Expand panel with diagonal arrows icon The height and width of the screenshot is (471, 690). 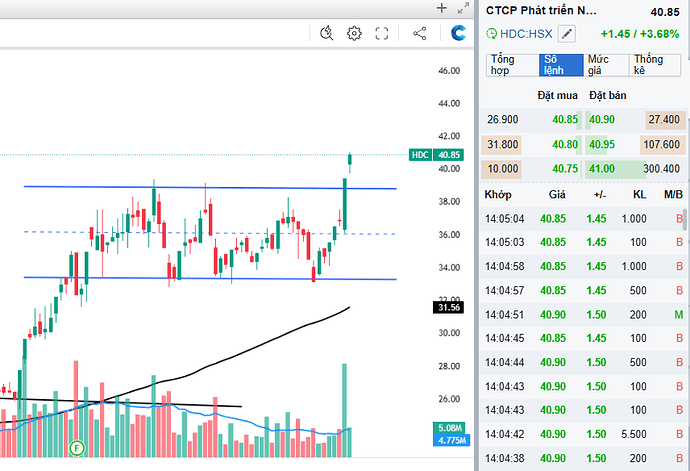[x=463, y=8]
